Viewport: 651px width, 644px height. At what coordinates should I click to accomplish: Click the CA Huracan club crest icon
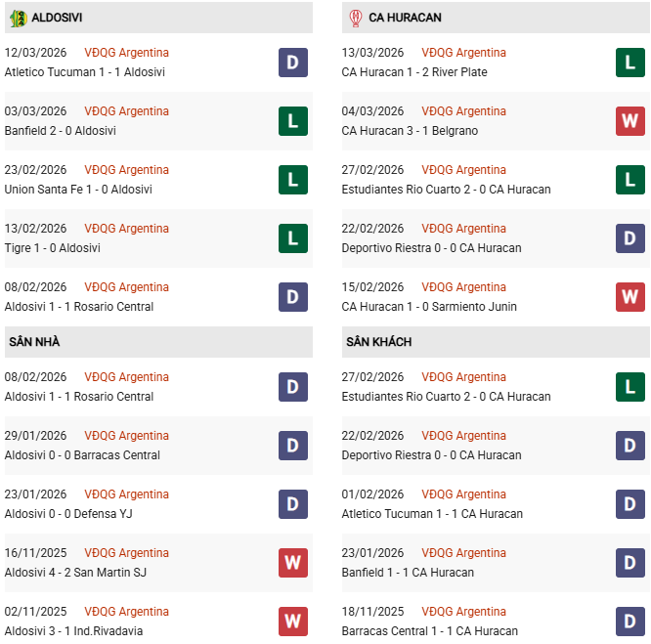(355, 18)
